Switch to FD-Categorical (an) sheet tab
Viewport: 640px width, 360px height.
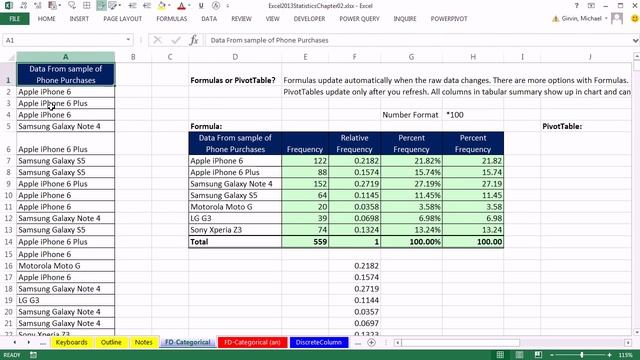point(252,342)
